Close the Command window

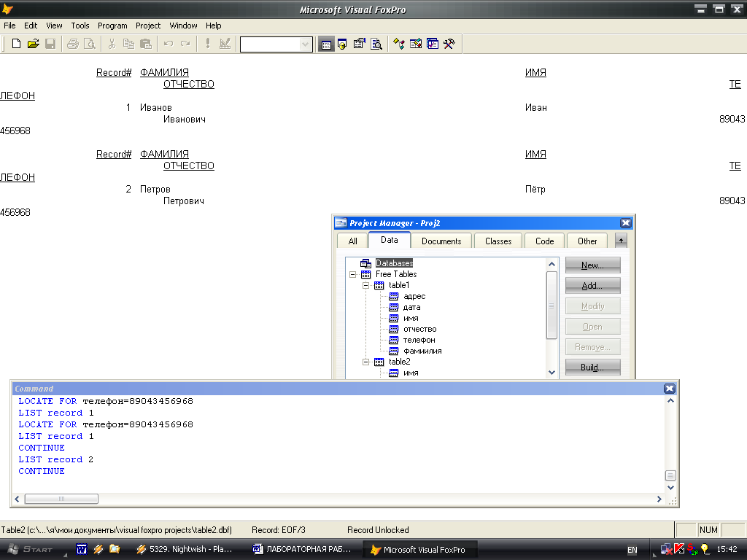(670, 389)
